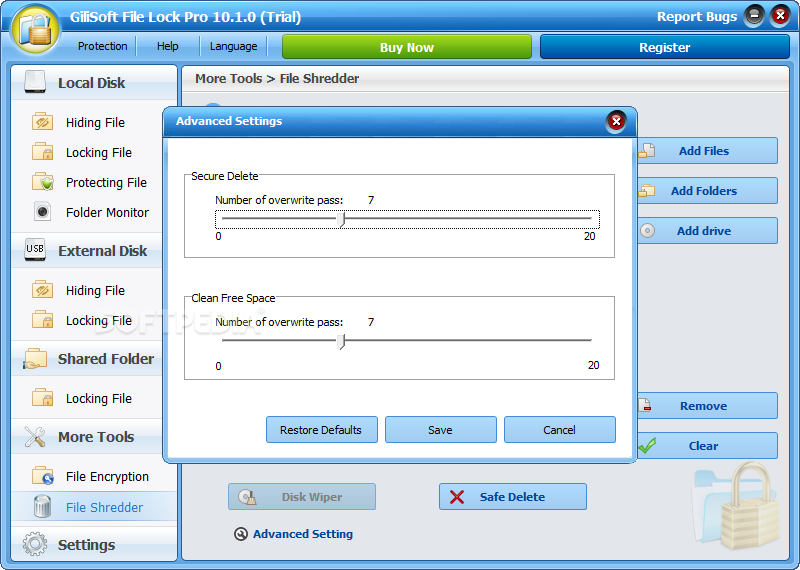Click the External Disk Locking File icon
The image size is (800, 570).
pyautogui.click(x=42, y=319)
